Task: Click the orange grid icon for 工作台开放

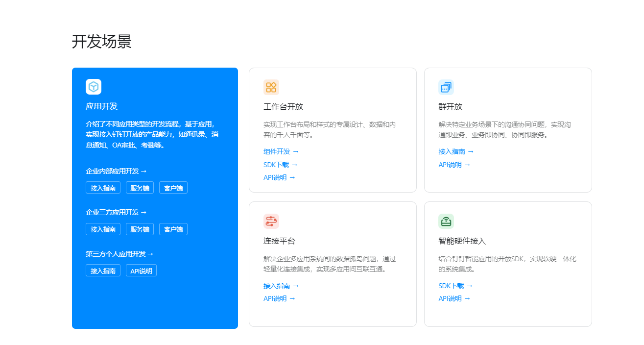Action: click(271, 87)
